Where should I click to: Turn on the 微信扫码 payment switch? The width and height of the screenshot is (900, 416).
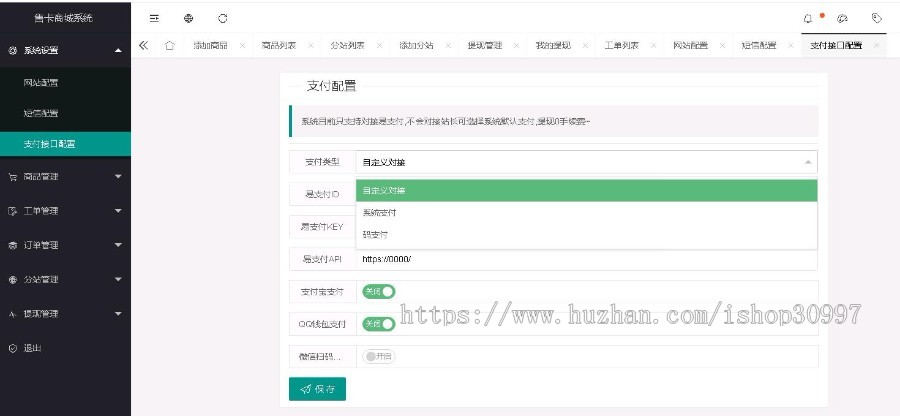(379, 356)
